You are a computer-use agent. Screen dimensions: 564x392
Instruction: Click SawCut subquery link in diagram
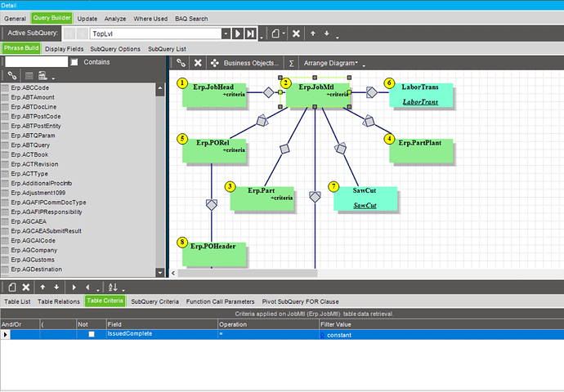pos(365,206)
